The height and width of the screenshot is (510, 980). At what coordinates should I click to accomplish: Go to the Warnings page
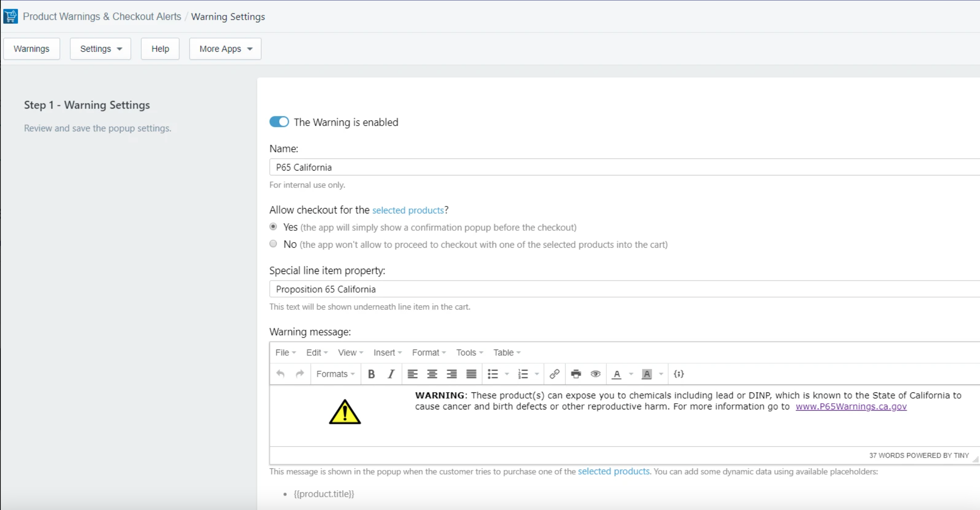click(x=32, y=48)
